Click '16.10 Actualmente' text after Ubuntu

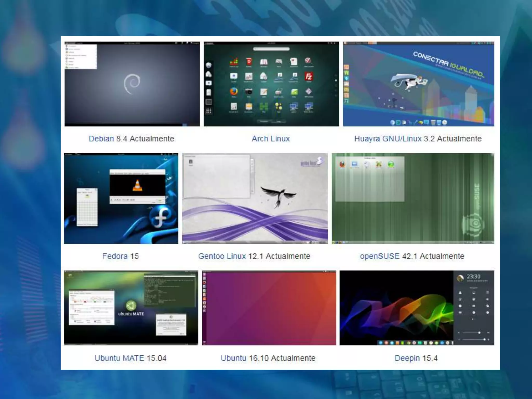282,358
